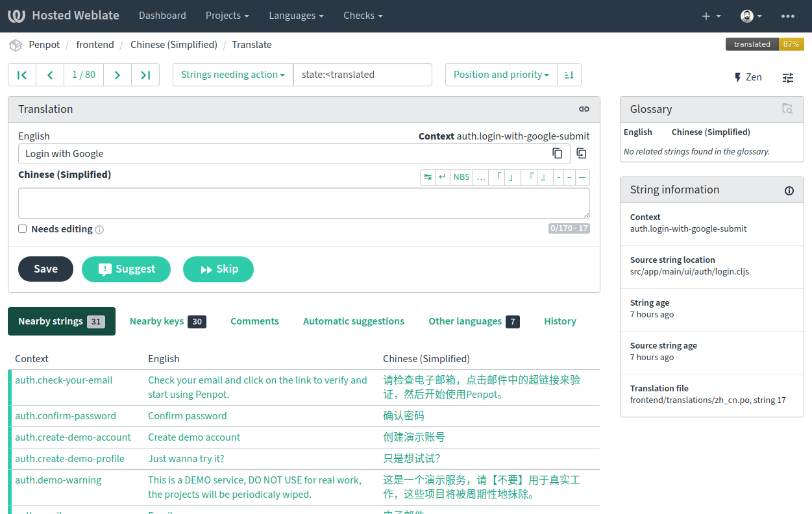Open translation settings sliders icon

tap(788, 78)
